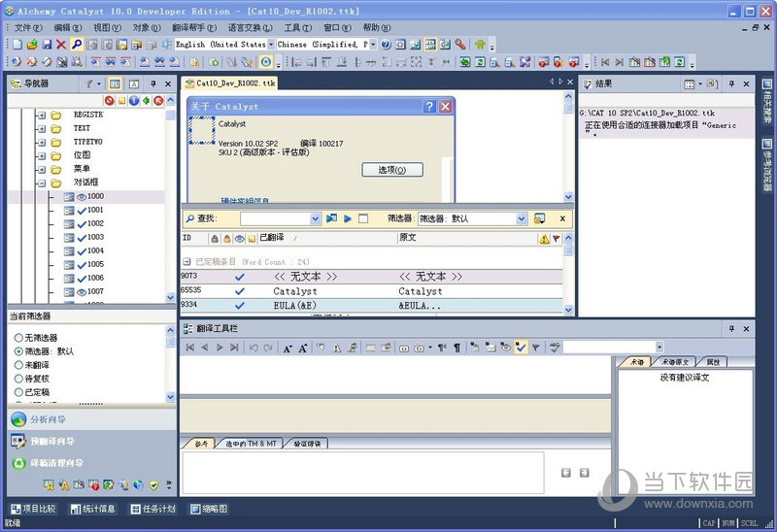Toggle the checkbox next to search play button

tap(363, 218)
